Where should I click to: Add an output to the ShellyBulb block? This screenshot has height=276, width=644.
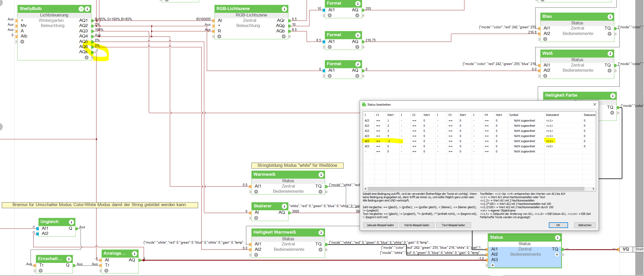pyautogui.click(x=86, y=58)
